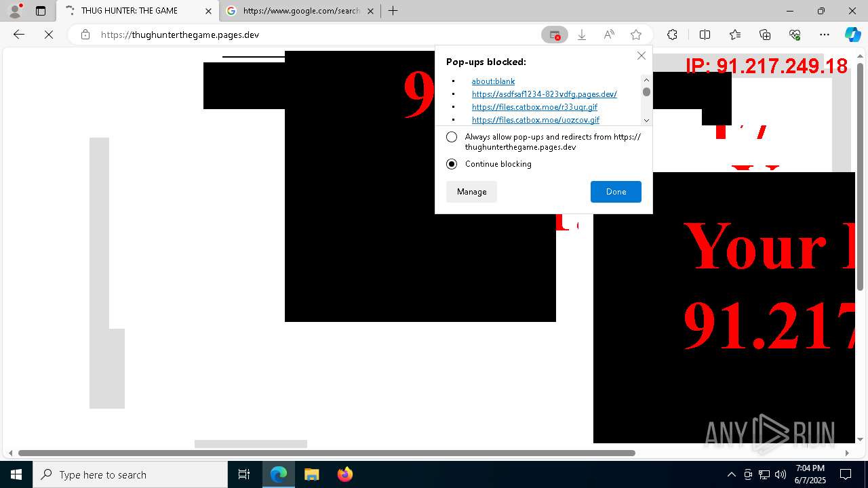Open the browser profile icon
The width and height of the screenshot is (868, 488).
point(15,11)
